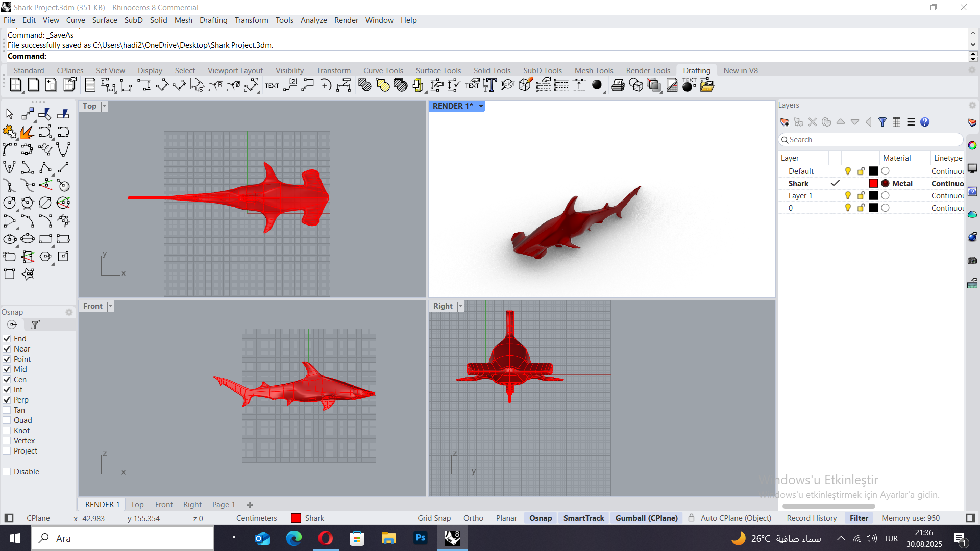Screen dimensions: 980x551
Task: Open the Layers columns grid icon
Action: (x=897, y=122)
